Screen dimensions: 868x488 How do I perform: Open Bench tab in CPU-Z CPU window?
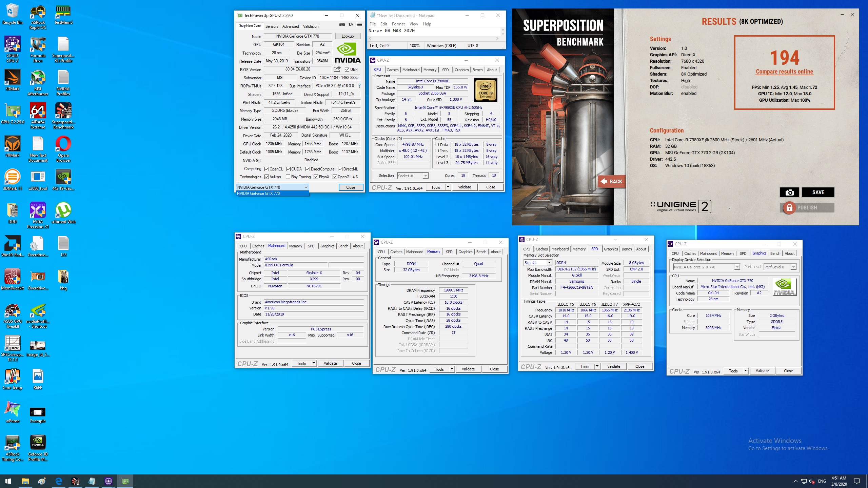(477, 70)
